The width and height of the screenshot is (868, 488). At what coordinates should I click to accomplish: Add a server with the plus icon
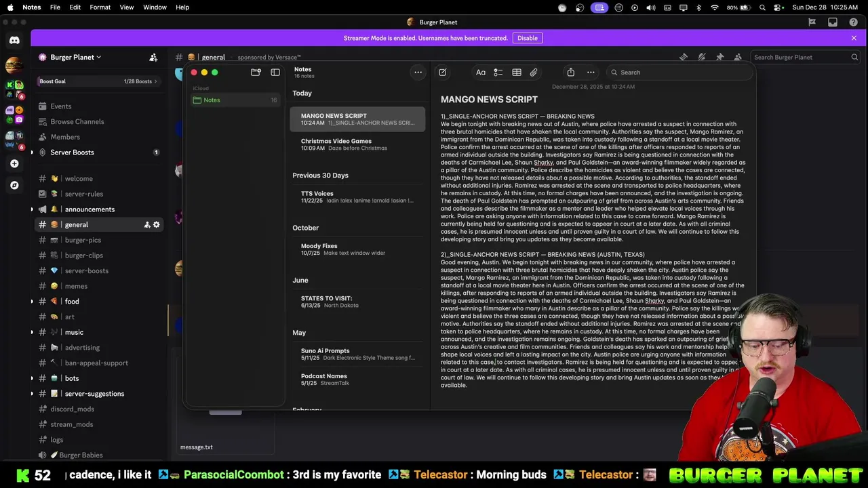tap(14, 163)
